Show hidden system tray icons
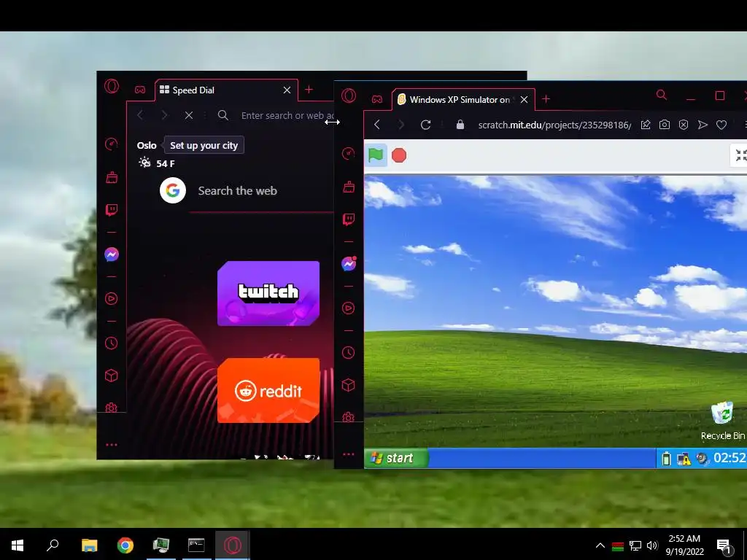747x560 pixels. (x=600, y=545)
